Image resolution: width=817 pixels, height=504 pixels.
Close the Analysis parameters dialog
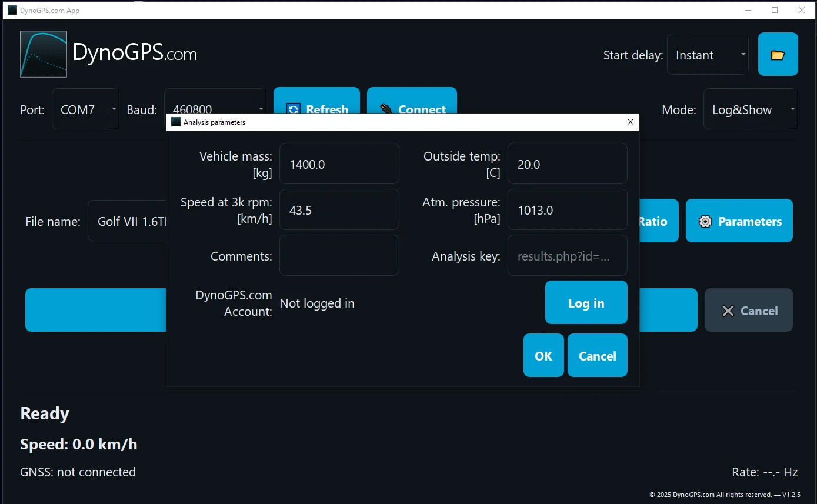[630, 122]
